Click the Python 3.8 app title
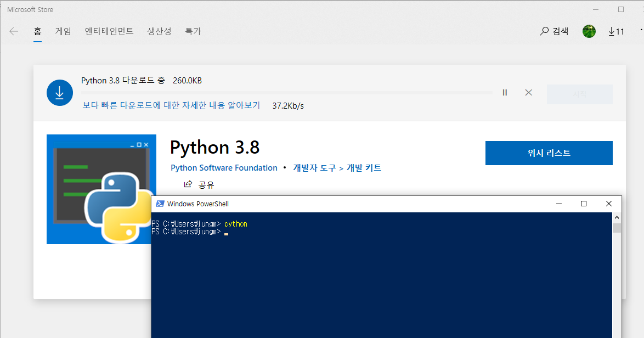Viewport: 644px width, 338px height. click(215, 148)
